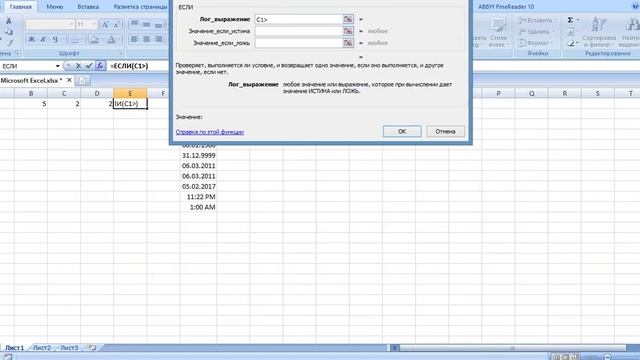
Task: Open the Удалить cells dropdown
Action: coord(536,31)
